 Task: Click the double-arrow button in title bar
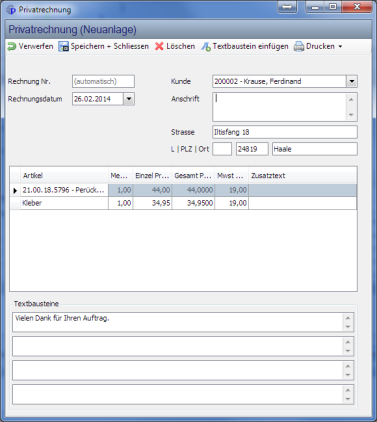287,7
